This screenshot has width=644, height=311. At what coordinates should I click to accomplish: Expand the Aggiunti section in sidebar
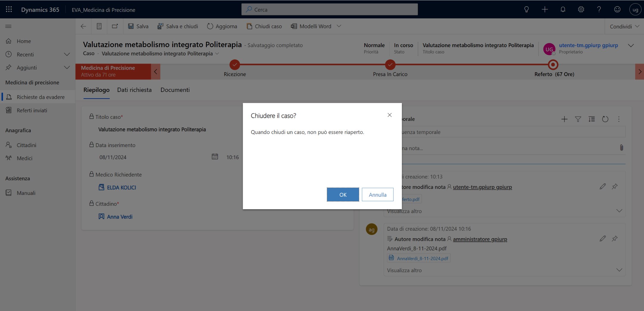pos(67,67)
